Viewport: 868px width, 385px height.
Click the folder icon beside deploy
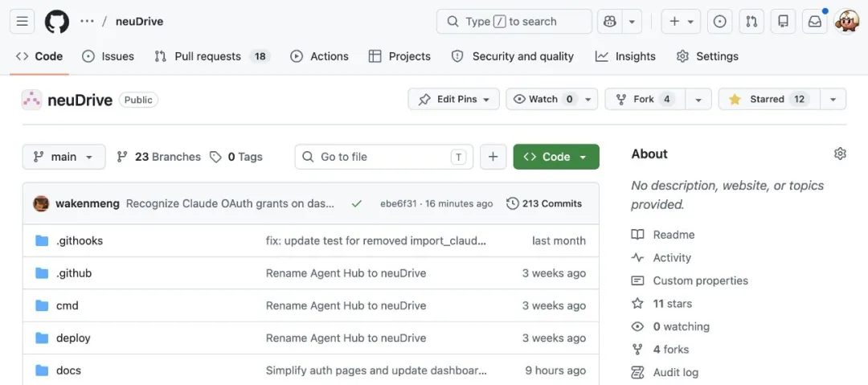(x=42, y=338)
